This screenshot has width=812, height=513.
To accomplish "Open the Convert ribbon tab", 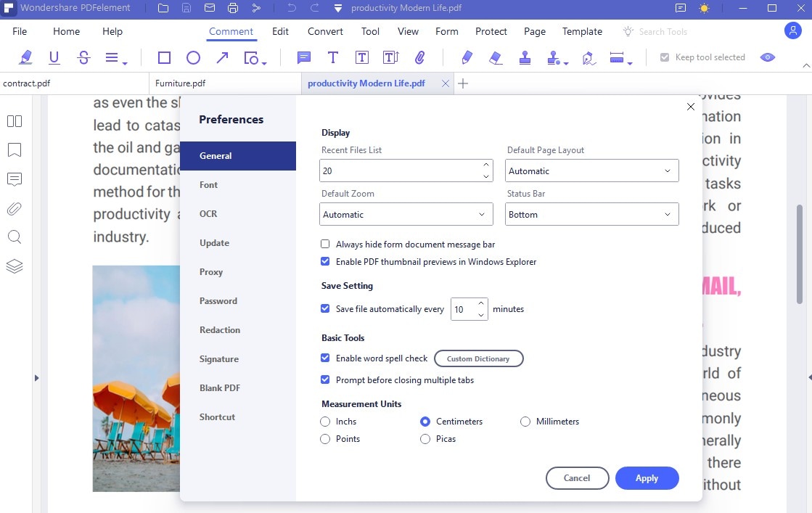I will tap(325, 32).
